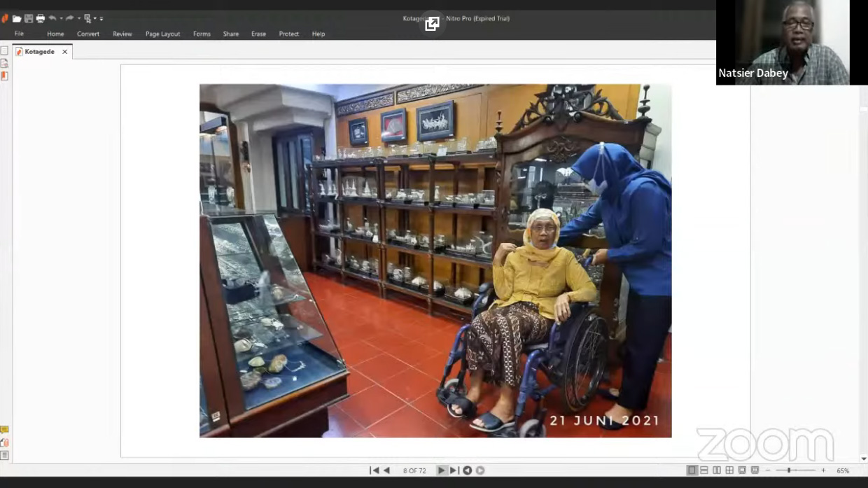Click the Save disk icon

[29, 19]
